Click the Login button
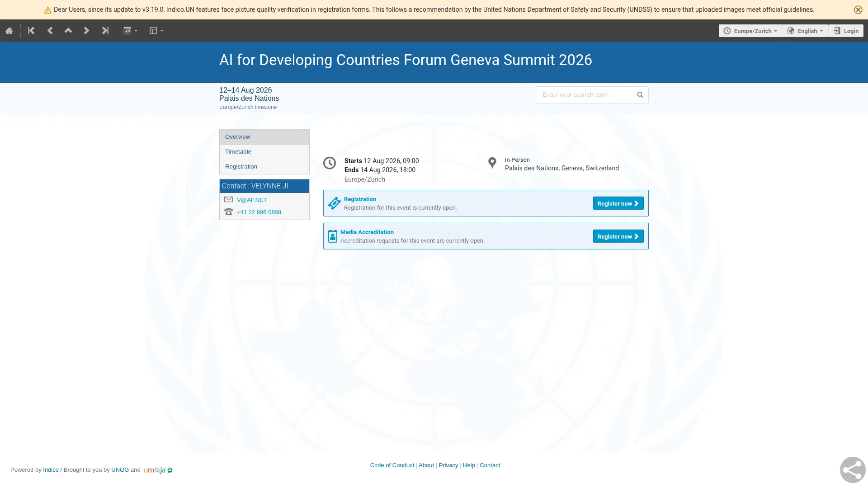This screenshot has width=868, height=488. 846,31
